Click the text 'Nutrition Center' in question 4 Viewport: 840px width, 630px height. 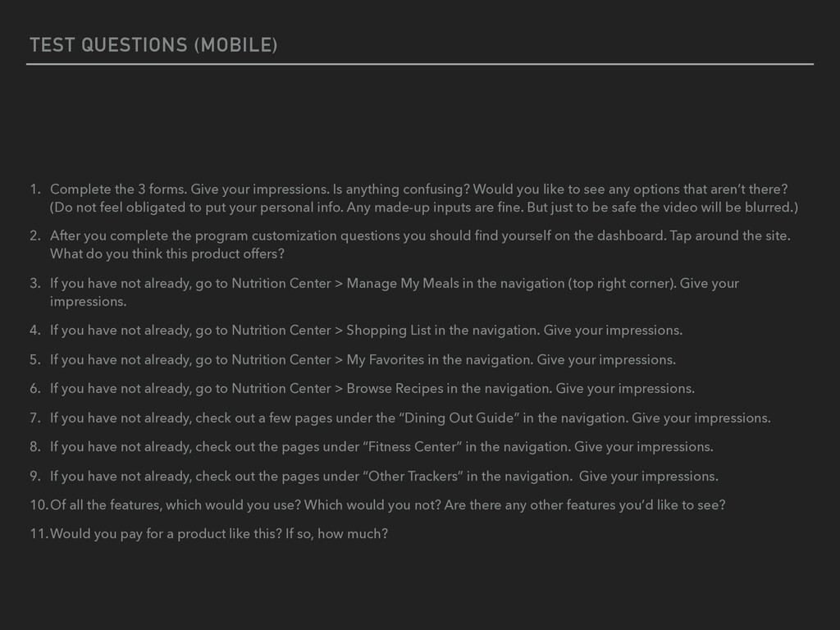281,330
